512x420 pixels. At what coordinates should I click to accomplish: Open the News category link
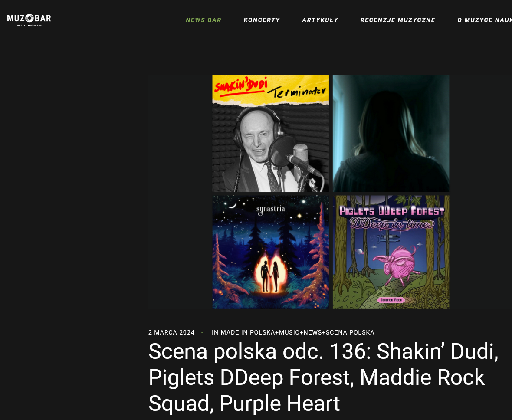[x=312, y=332]
